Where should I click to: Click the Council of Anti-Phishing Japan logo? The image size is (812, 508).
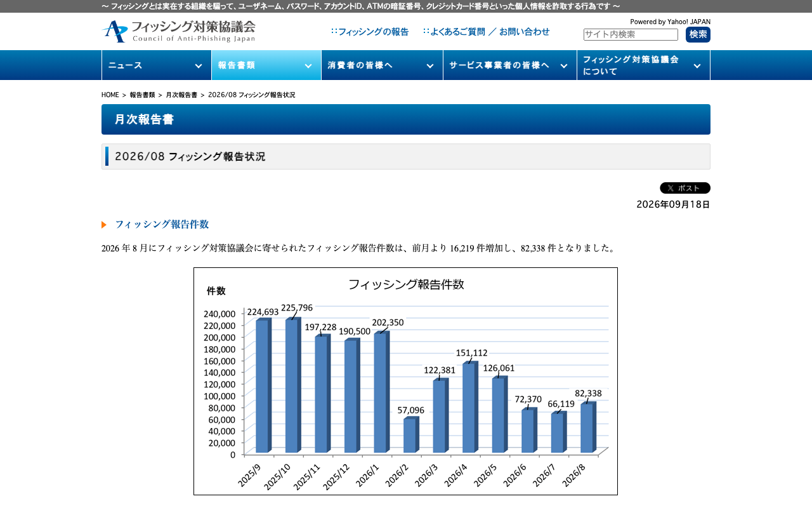tap(178, 31)
